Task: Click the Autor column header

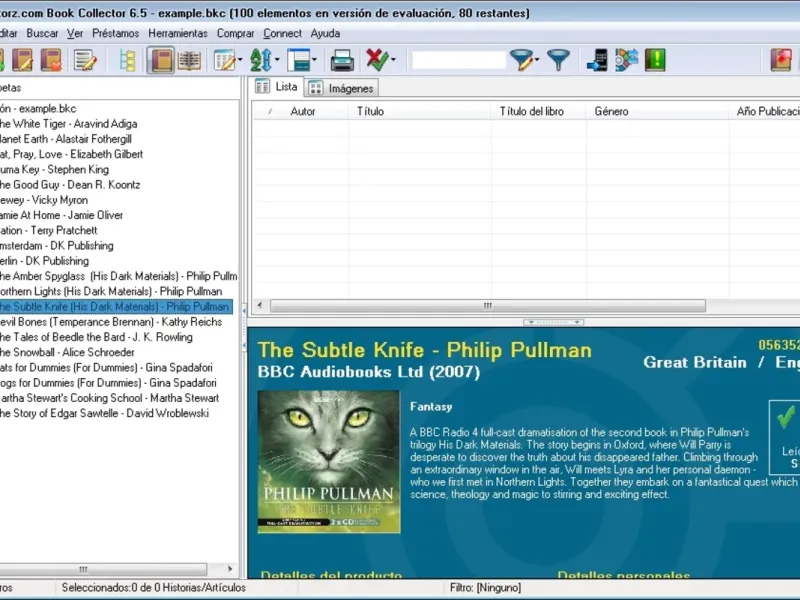Action: tap(303, 111)
